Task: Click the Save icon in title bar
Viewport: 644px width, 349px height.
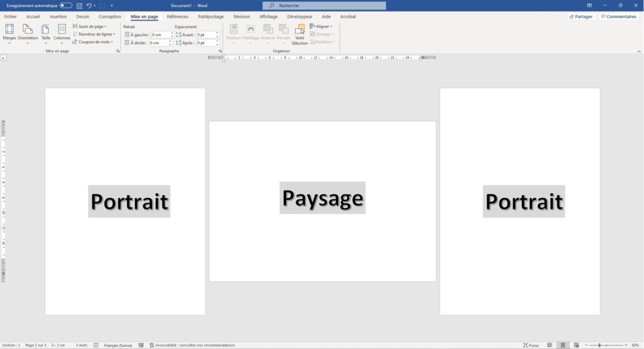Action: (x=79, y=6)
